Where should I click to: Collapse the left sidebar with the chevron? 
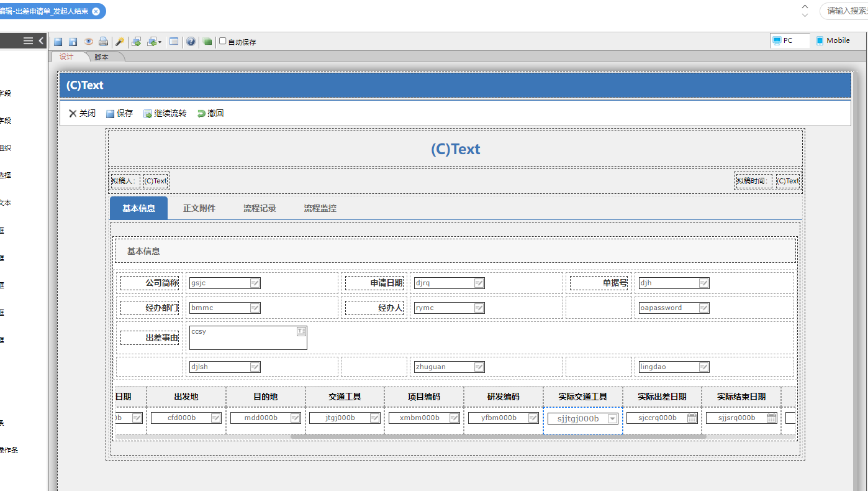[41, 40]
